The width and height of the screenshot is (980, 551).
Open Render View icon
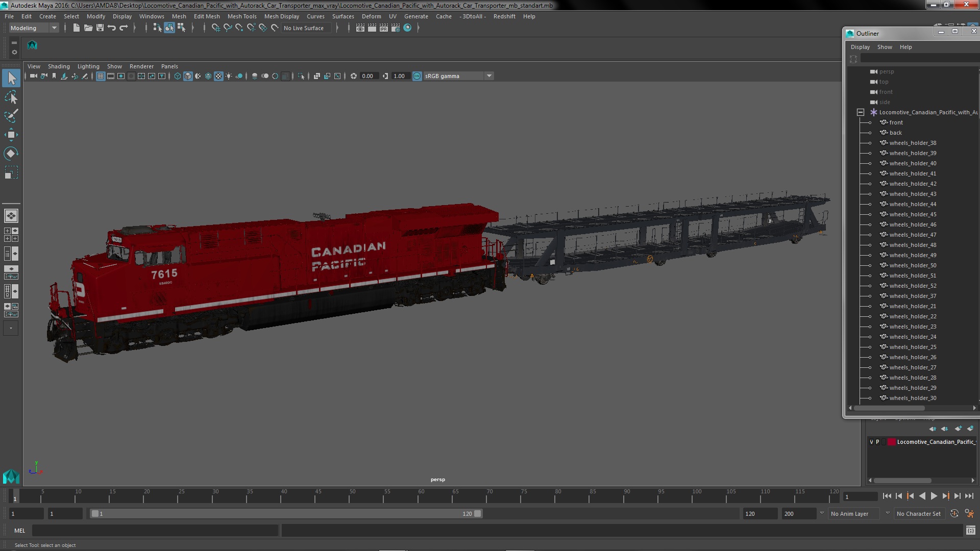(360, 28)
